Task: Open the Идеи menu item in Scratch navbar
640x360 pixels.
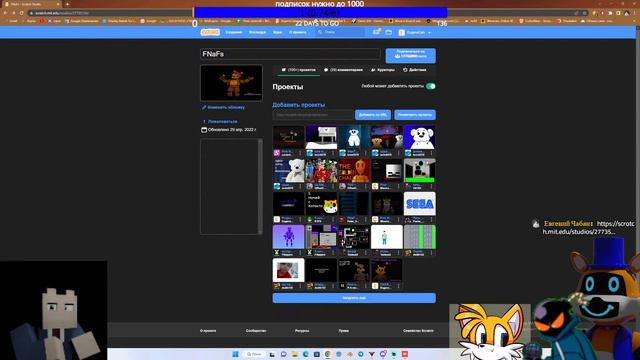Action: point(278,32)
